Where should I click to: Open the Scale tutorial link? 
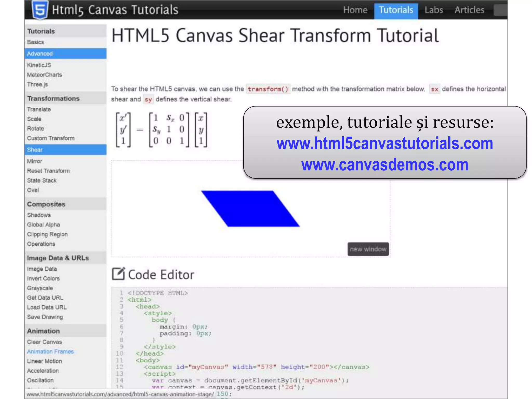tap(34, 119)
